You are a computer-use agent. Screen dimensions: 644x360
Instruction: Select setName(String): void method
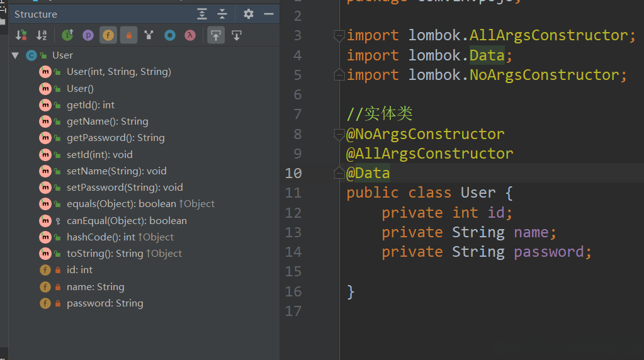point(116,171)
